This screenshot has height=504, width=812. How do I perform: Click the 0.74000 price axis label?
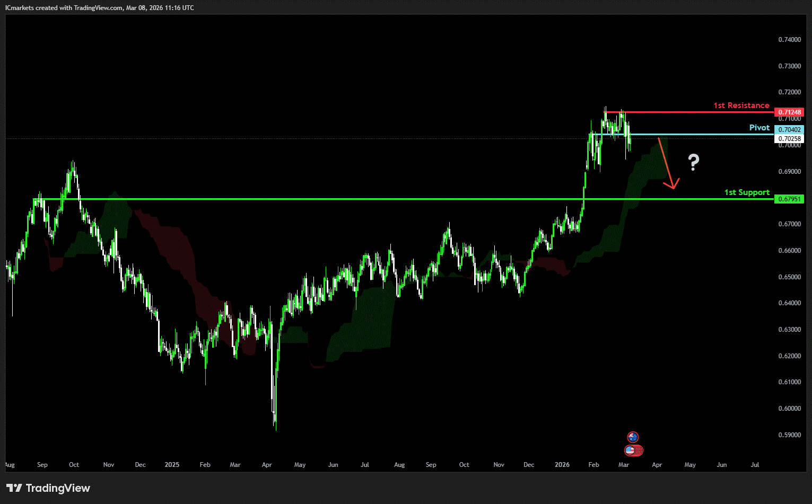click(789, 40)
